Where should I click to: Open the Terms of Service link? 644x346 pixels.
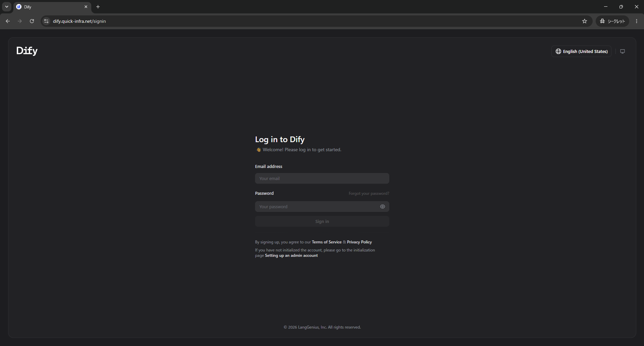[x=327, y=242]
